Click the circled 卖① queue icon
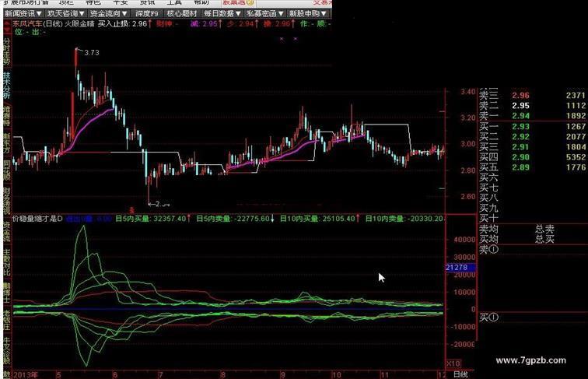Image resolution: width=588 pixels, height=379 pixels. coord(488,249)
